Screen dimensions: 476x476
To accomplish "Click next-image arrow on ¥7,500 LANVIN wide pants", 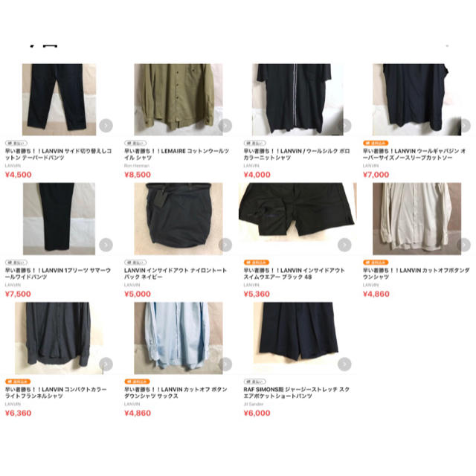I will coord(106,245).
